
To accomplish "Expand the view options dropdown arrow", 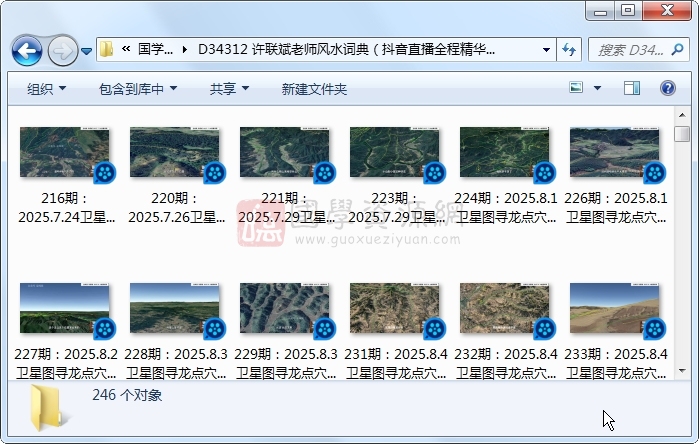I will tap(597, 88).
